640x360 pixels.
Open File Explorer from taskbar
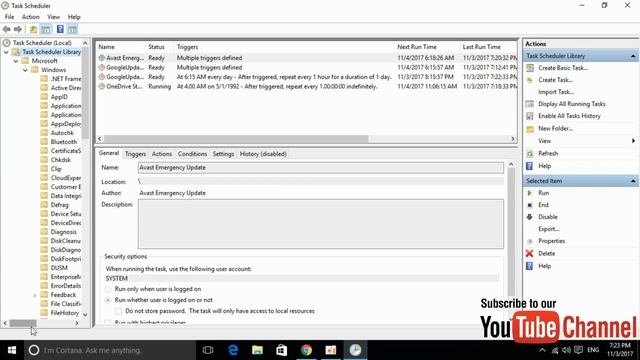click(x=257, y=350)
